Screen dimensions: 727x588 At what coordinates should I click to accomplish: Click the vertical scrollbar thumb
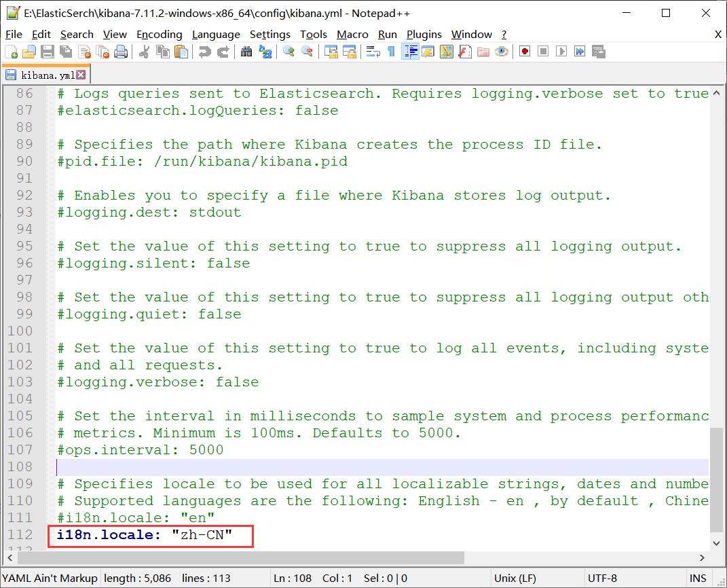[x=716, y=479]
